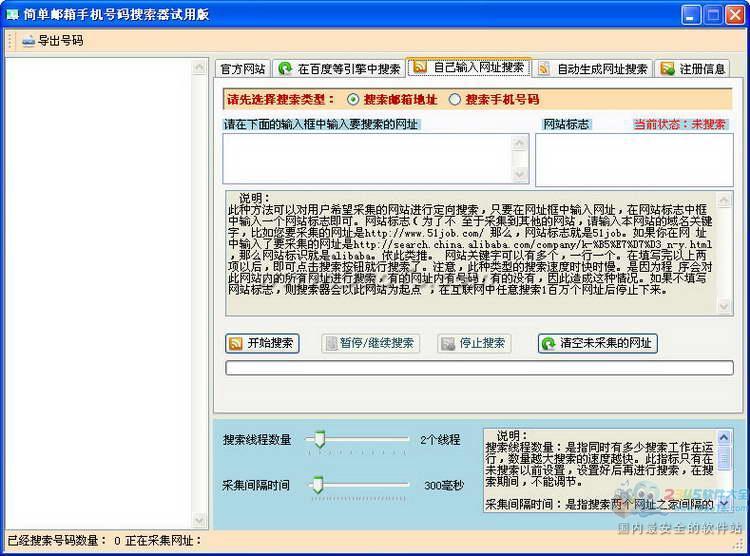
Task: Click the orange icon on 开始搜索 button
Action: [235, 343]
